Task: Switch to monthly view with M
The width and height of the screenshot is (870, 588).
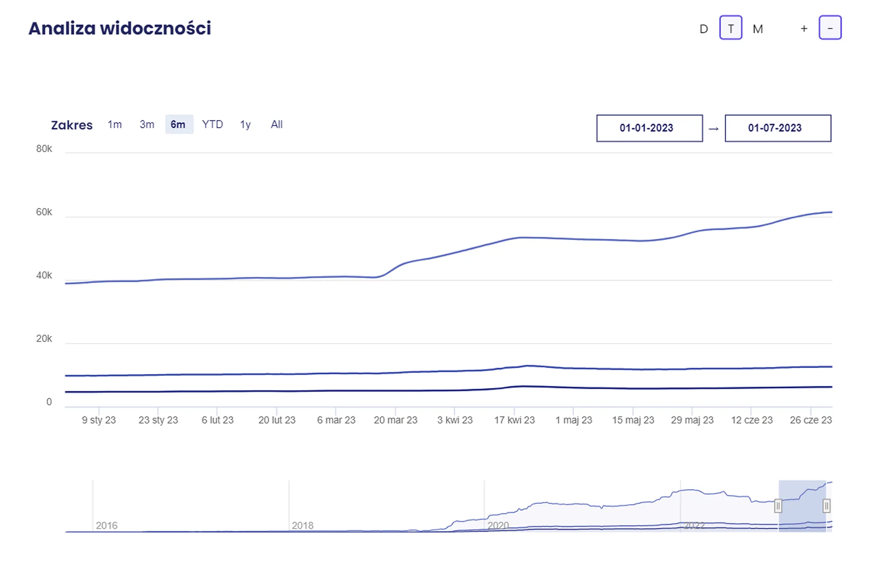Action: (x=758, y=29)
